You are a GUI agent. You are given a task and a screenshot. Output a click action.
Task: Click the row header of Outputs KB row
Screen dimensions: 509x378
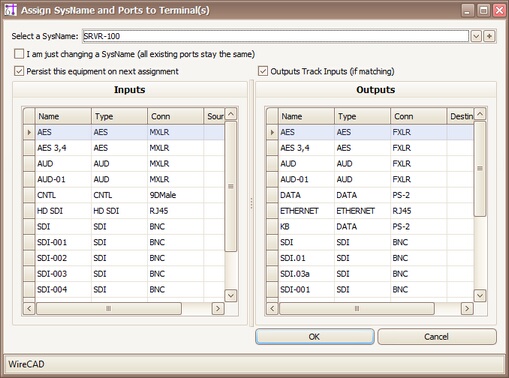click(272, 226)
